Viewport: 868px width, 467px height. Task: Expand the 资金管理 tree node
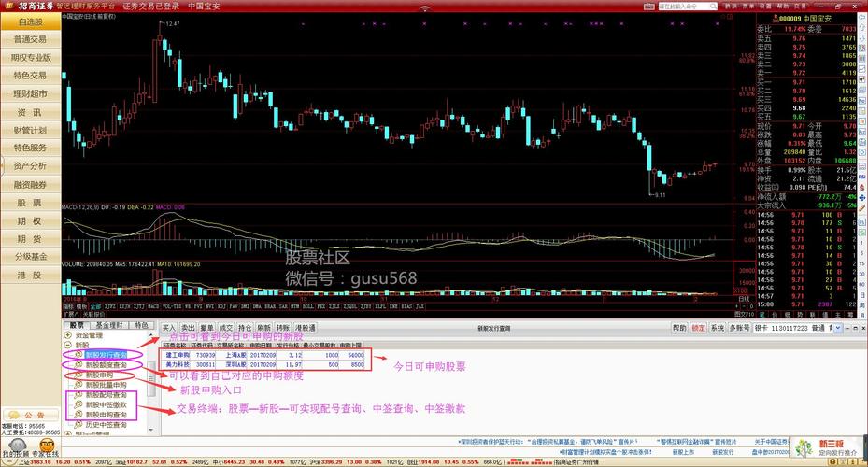tap(68, 334)
